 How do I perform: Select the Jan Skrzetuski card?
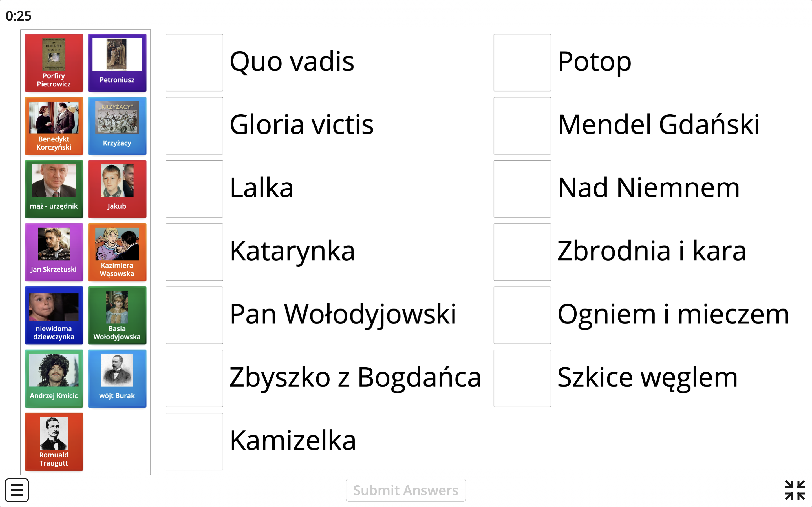pyautogui.click(x=54, y=252)
